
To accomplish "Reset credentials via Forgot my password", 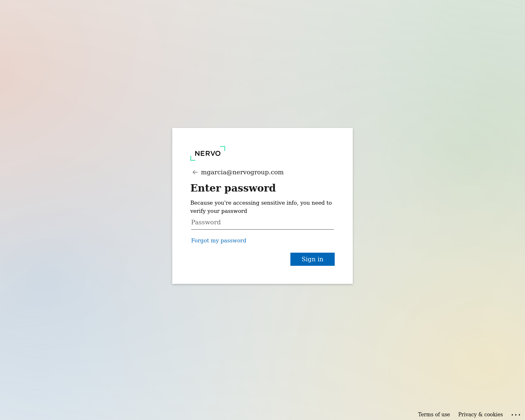I will coord(219,240).
